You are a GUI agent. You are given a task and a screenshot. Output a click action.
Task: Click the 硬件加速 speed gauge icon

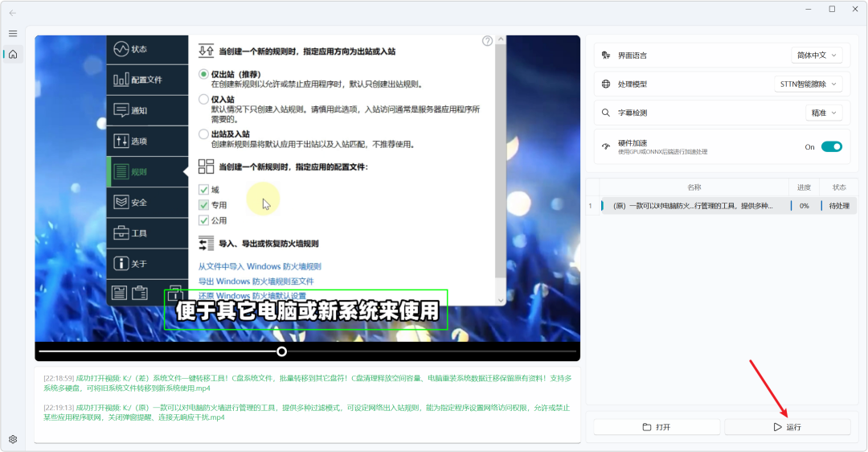606,147
